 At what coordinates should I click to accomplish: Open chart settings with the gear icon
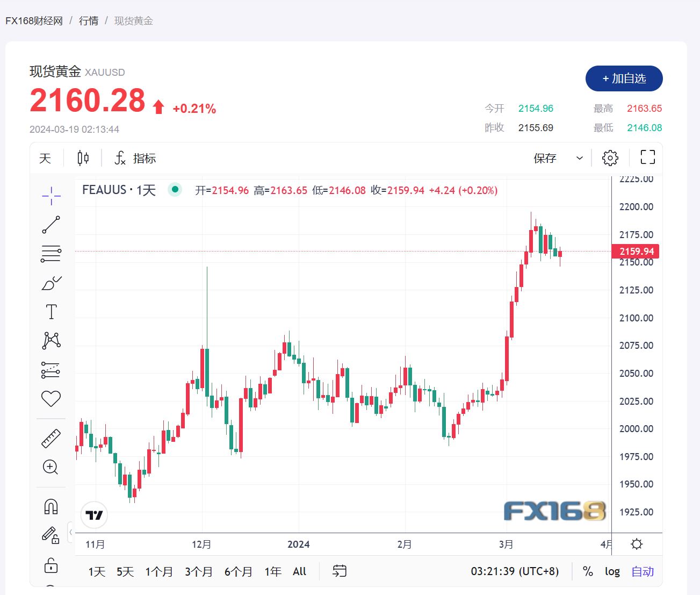click(x=610, y=157)
